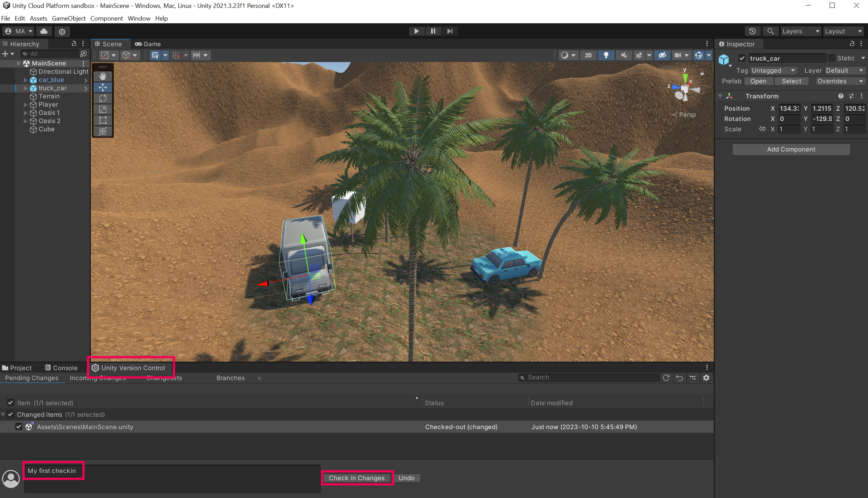Click the cloud services icon
This screenshot has width=868, height=498.
(44, 31)
